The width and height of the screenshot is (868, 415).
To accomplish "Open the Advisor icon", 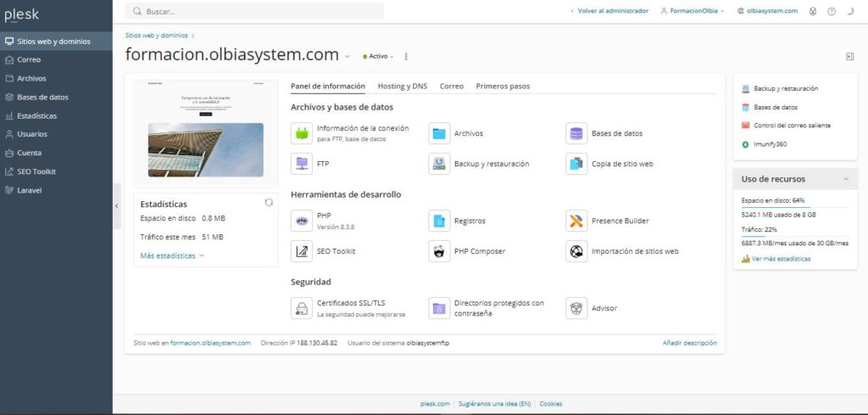I will (576, 308).
